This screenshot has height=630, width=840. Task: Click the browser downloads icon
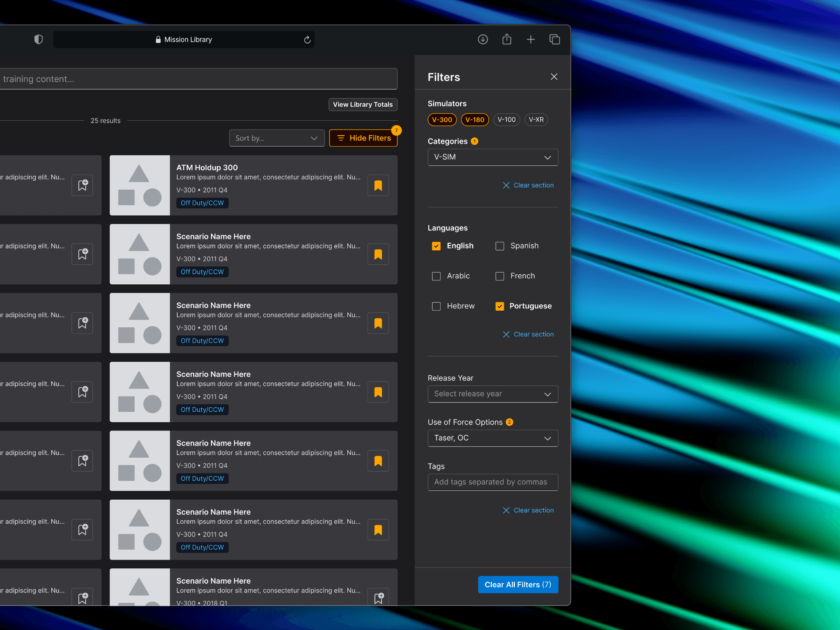483,39
